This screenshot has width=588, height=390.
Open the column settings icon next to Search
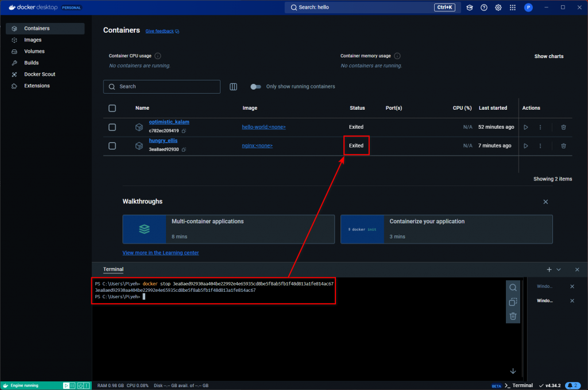click(x=233, y=87)
